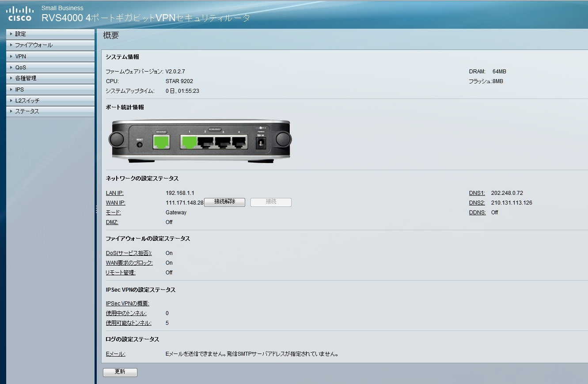
Task: Click the Cisco logo
Action: (x=21, y=14)
